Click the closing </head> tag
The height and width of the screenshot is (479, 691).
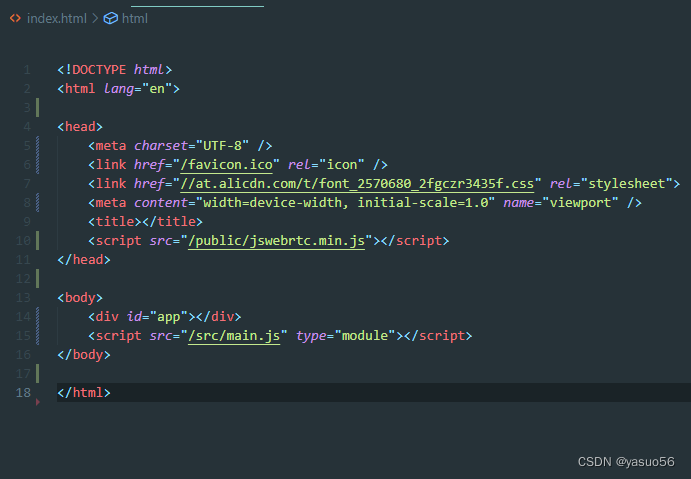coord(84,260)
